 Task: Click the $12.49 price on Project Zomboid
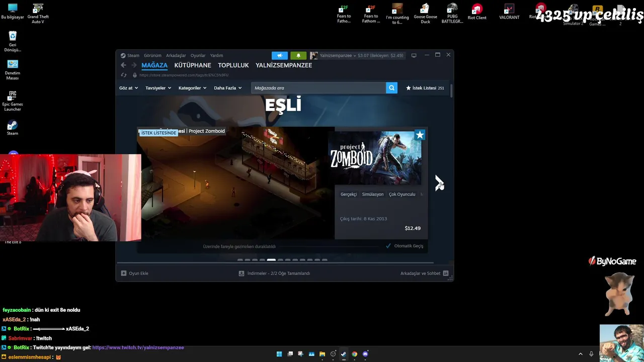[413, 228]
